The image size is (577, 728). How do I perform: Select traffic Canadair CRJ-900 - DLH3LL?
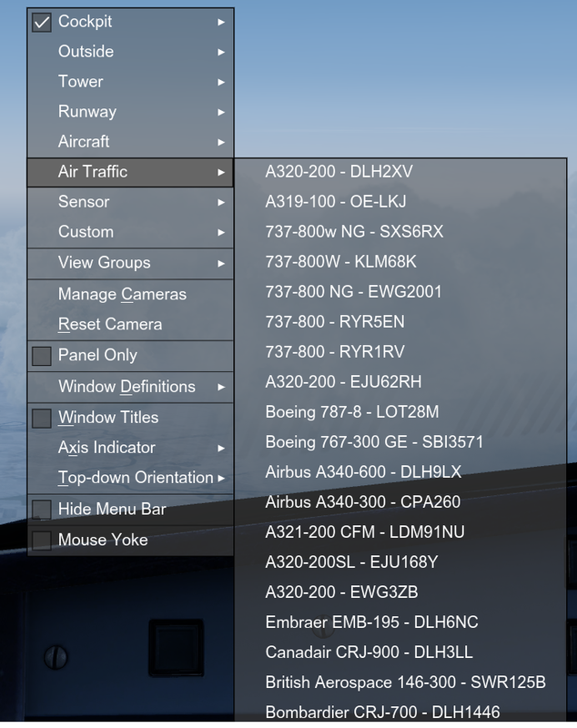(x=400, y=652)
